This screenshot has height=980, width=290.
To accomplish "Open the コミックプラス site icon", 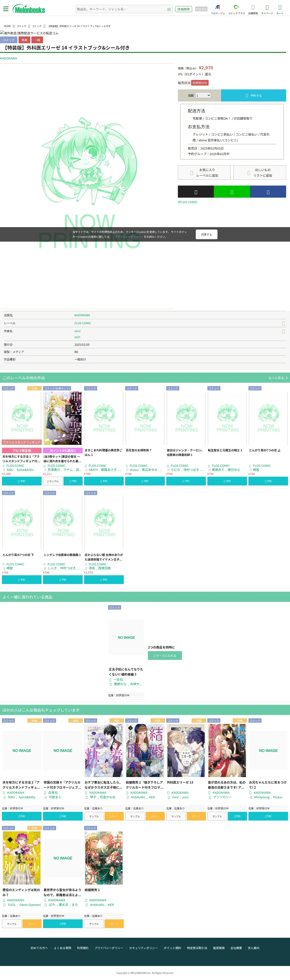I will 236,9.
